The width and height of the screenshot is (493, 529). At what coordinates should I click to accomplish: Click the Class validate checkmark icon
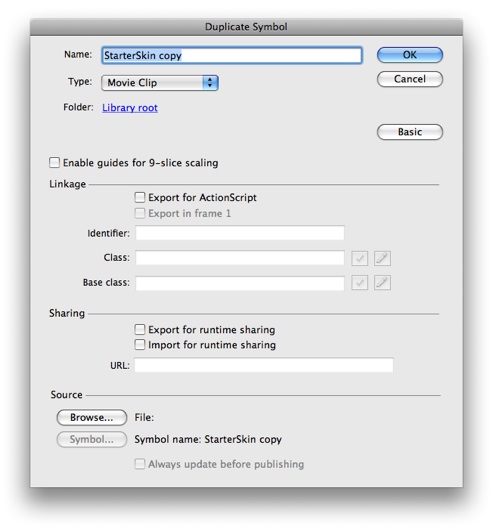(x=359, y=258)
